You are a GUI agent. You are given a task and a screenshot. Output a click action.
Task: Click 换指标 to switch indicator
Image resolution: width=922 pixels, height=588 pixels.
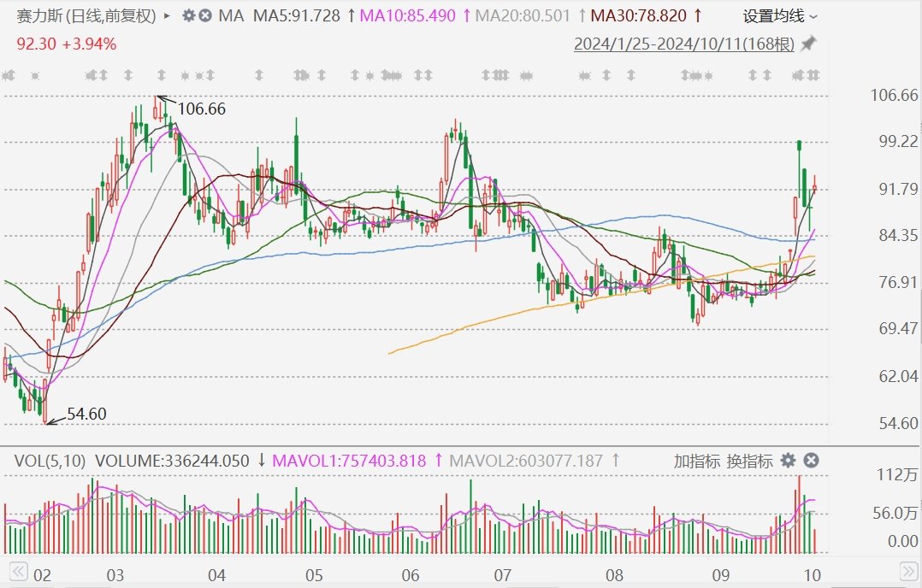[749, 461]
